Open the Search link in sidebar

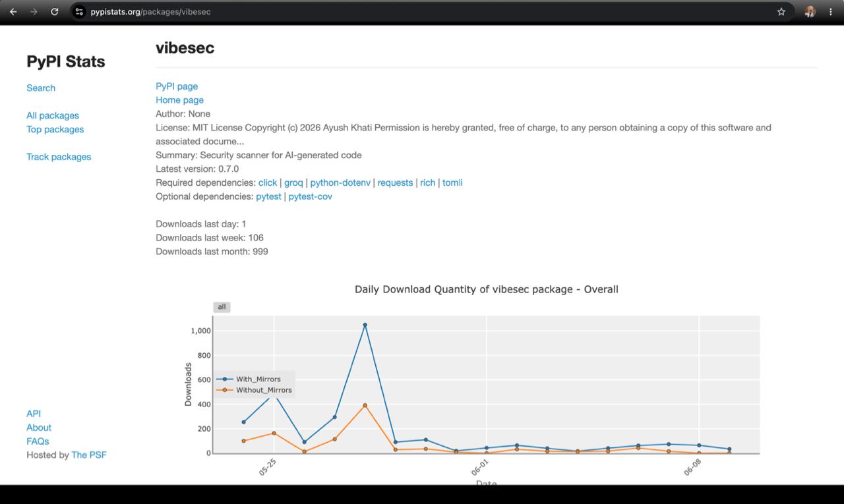[x=41, y=88]
